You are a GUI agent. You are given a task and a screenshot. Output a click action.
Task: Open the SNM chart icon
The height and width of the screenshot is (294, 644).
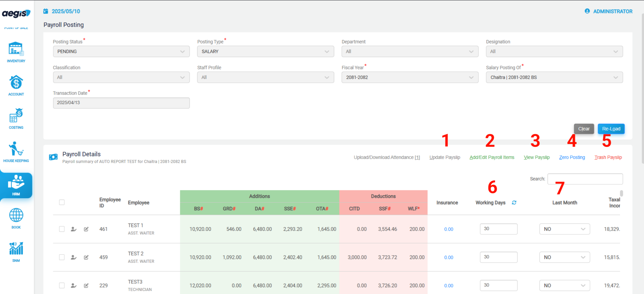point(16,248)
